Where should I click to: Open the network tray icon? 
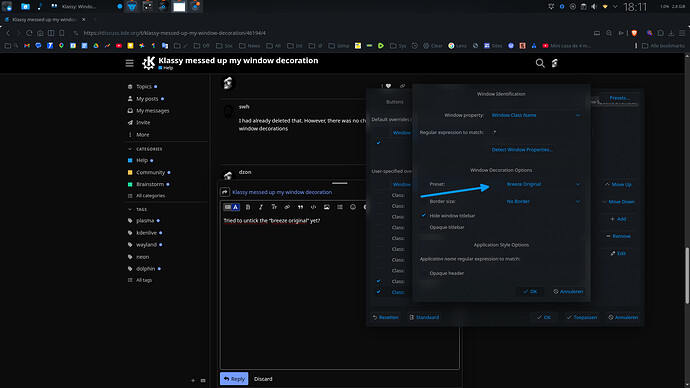pos(605,7)
